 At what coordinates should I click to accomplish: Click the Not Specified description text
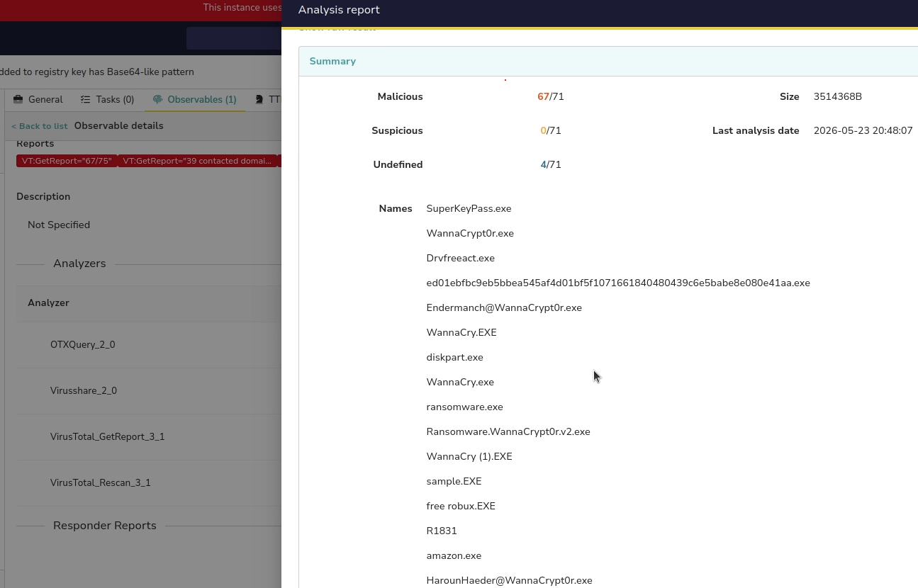(59, 225)
